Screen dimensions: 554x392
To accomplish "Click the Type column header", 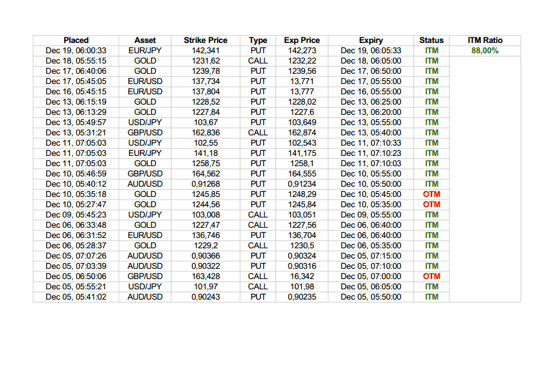I will pos(257,40).
